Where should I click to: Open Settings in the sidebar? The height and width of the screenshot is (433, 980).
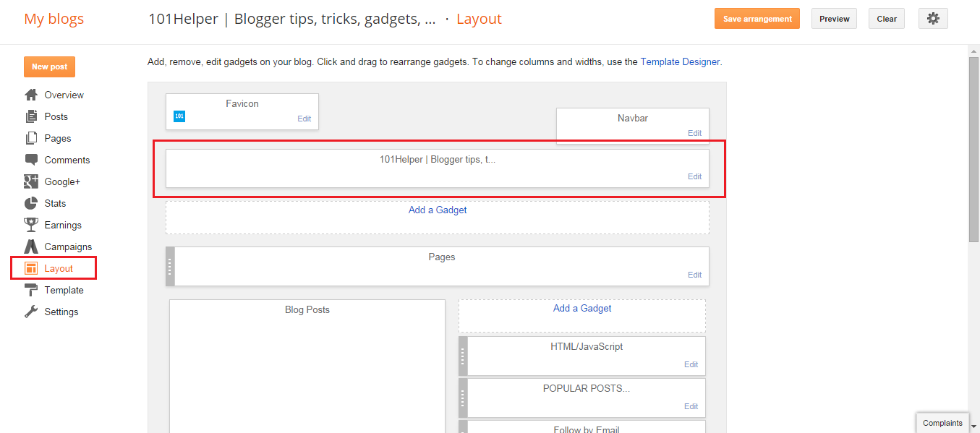pos(61,312)
